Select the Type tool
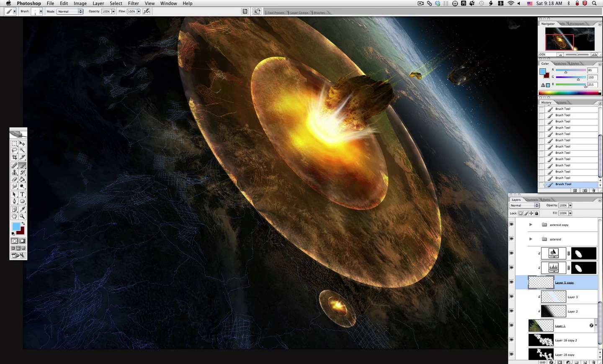The width and height of the screenshot is (603, 364). click(x=22, y=194)
